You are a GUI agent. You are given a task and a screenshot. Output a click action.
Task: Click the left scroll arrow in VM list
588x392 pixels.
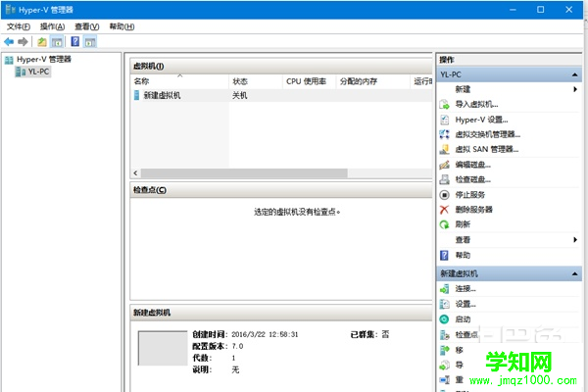(x=136, y=172)
